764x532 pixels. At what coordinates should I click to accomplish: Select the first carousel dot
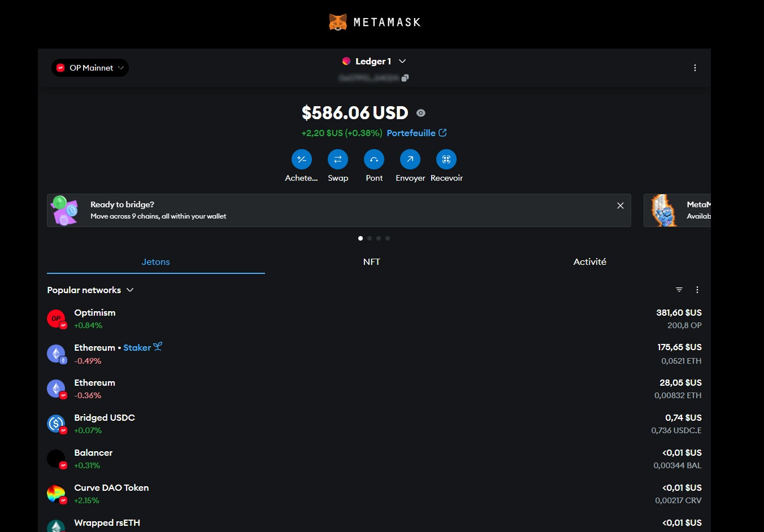[361, 238]
